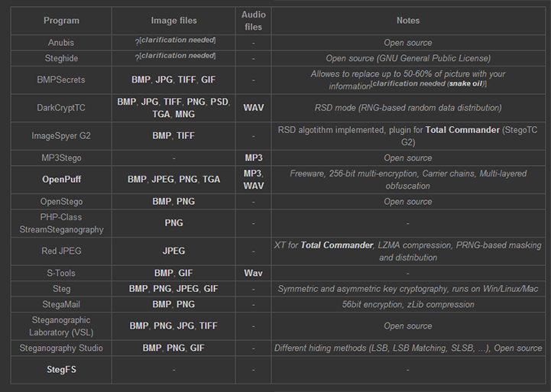
Task: Click TIFF format in ImageSpyer G2 row
Action: (186, 136)
